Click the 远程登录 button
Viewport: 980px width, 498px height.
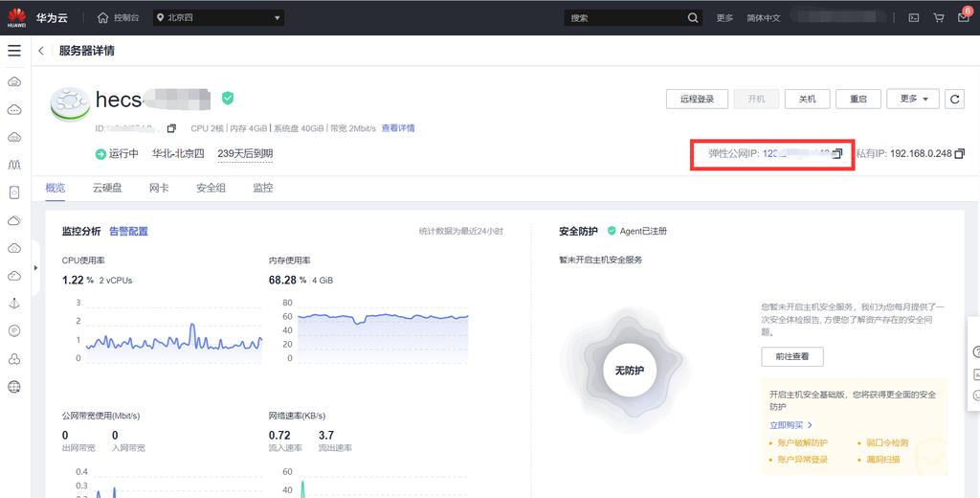tap(697, 99)
